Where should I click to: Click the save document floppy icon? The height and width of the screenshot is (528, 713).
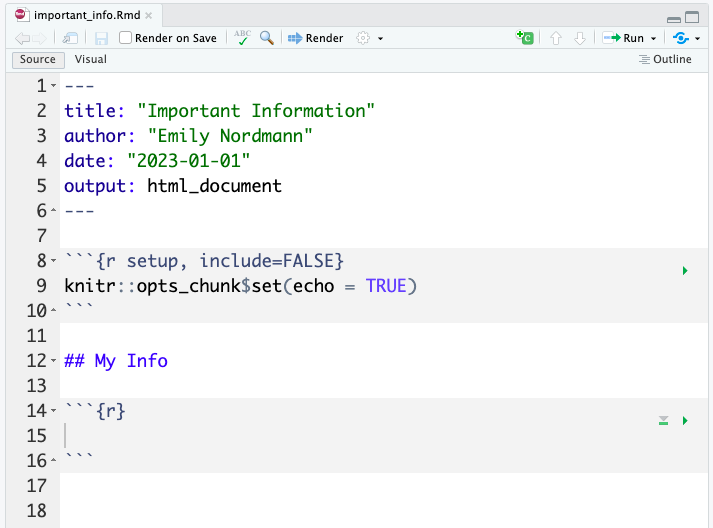(101, 38)
